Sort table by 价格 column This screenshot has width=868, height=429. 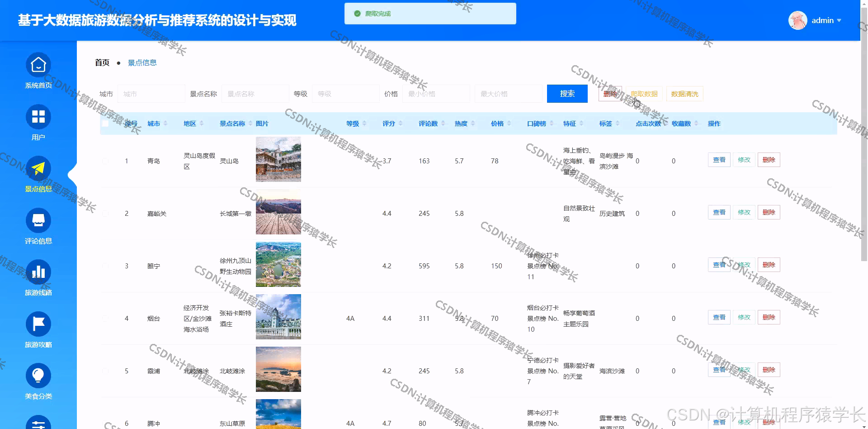(x=509, y=124)
